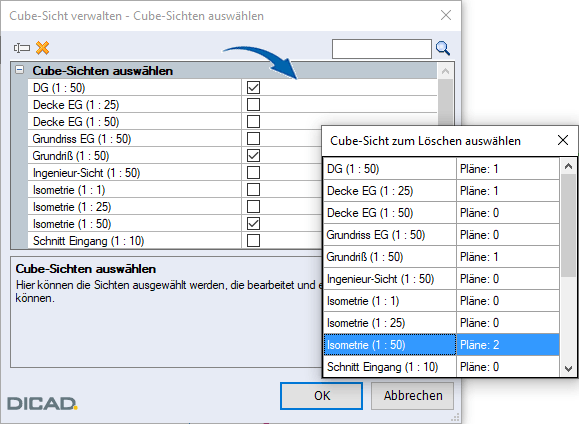Click the orange delete cube view icon
This screenshot has height=424, width=579.
[42, 48]
